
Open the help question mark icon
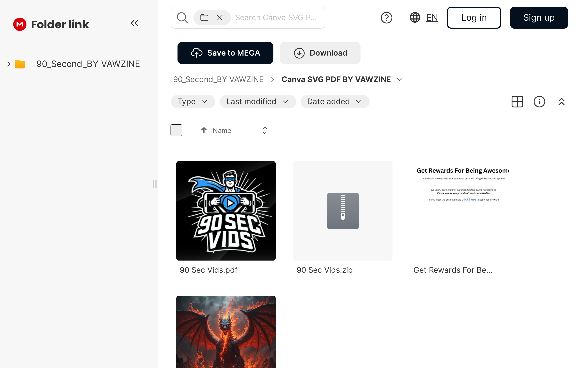tap(386, 17)
